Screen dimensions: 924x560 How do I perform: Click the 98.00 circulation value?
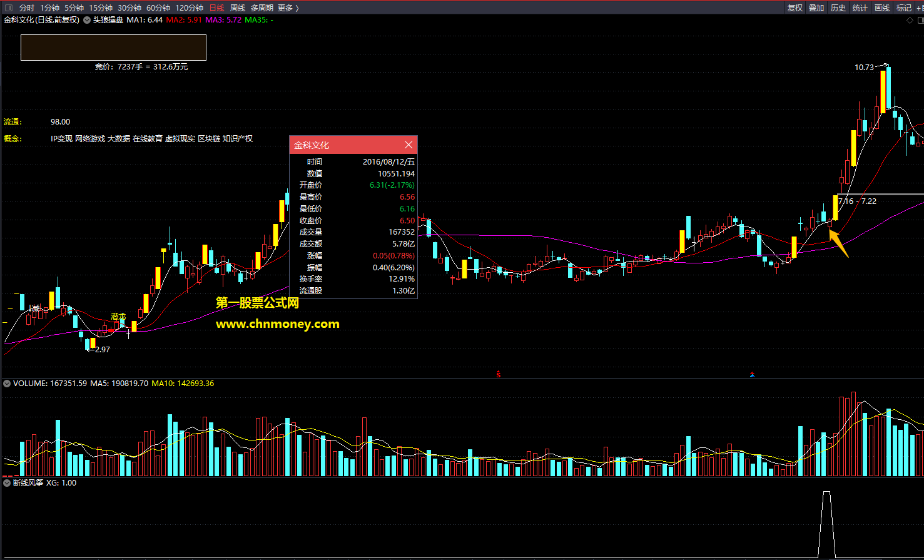tap(61, 122)
